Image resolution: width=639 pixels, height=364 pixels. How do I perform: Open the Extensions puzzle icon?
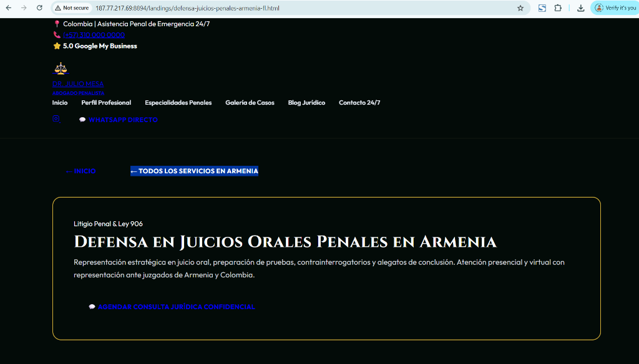point(558,8)
